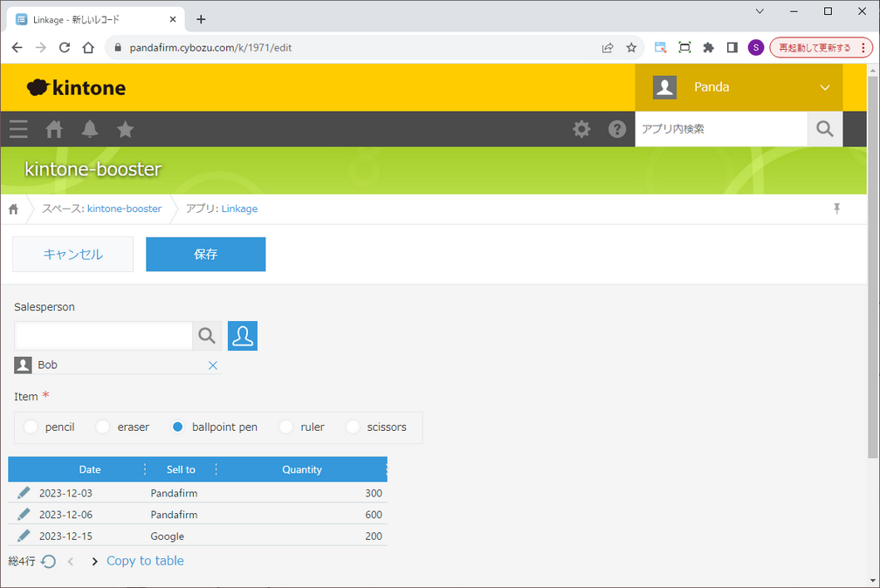Toggle the browser side panel icon
The width and height of the screenshot is (880, 588).
732,48
